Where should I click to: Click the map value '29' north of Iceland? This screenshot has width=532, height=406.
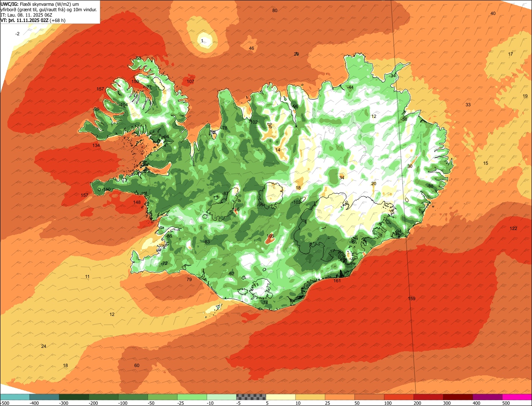(296, 54)
